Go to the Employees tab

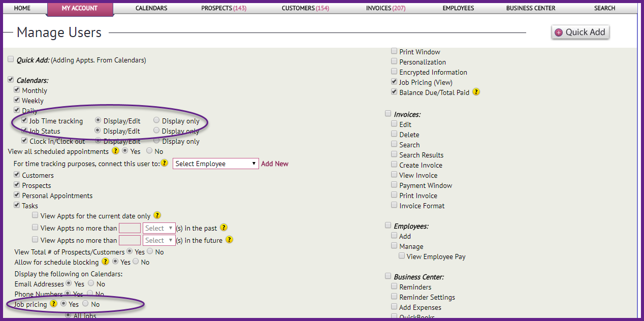(x=458, y=8)
